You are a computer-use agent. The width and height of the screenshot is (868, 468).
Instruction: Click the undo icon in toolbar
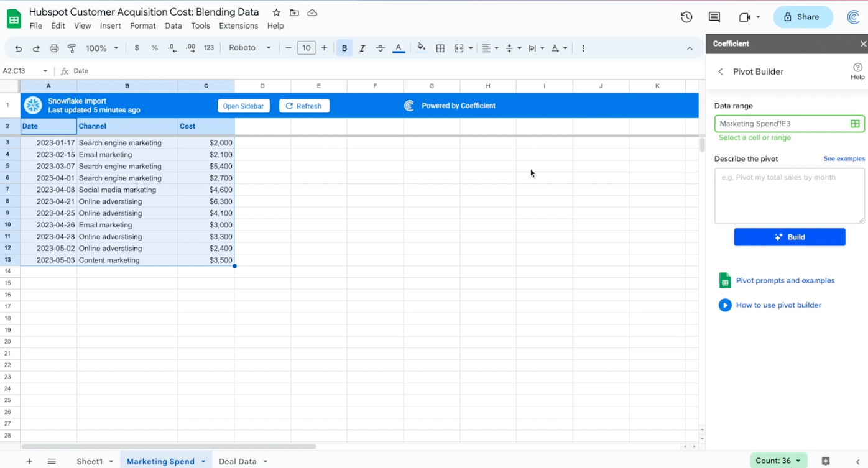(x=19, y=48)
